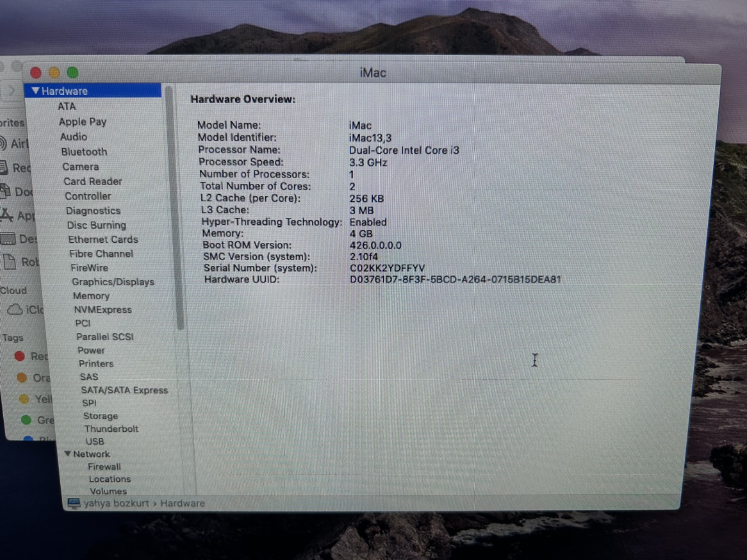Select Volumes under Network
The image size is (747, 560).
pyautogui.click(x=108, y=491)
